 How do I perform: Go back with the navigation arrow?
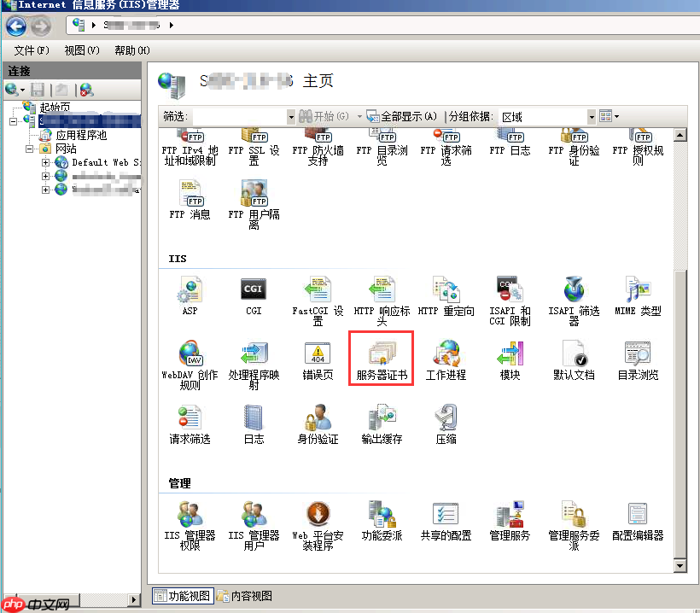tap(16, 26)
